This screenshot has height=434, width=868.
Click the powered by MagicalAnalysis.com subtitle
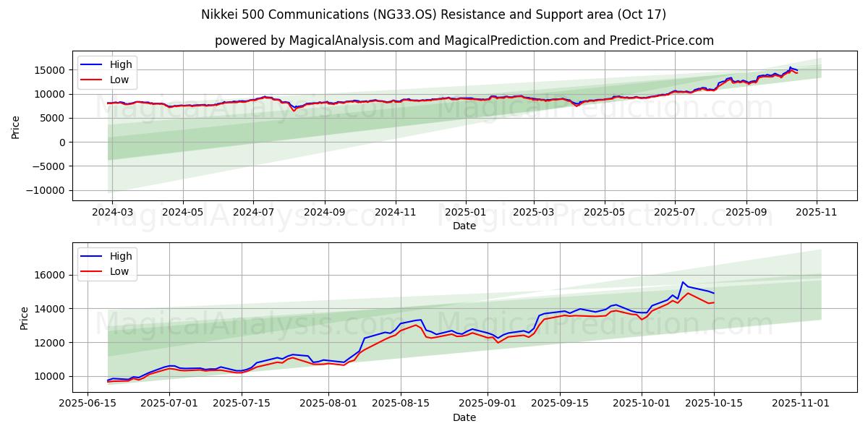click(x=464, y=41)
